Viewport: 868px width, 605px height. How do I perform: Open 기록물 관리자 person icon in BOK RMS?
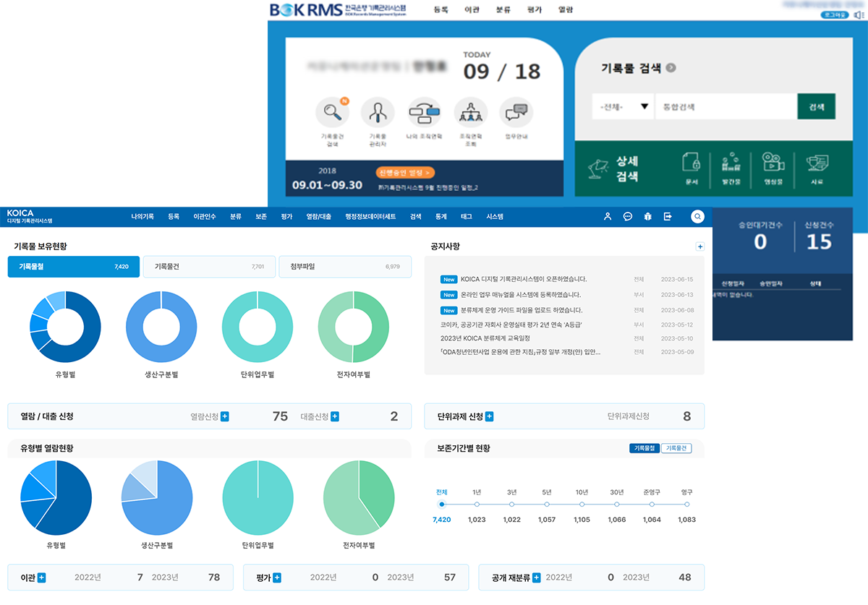click(x=378, y=112)
